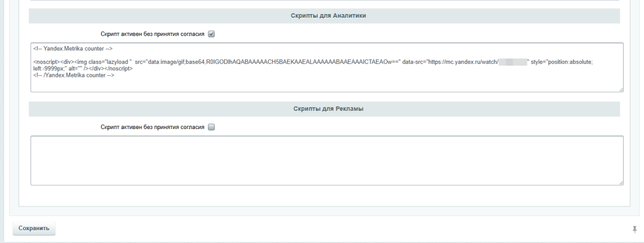This screenshot has height=243, width=644.
Task: Click the 'Скрипт активен без принятия согласия' label for analytics
Action: pyautogui.click(x=152, y=34)
